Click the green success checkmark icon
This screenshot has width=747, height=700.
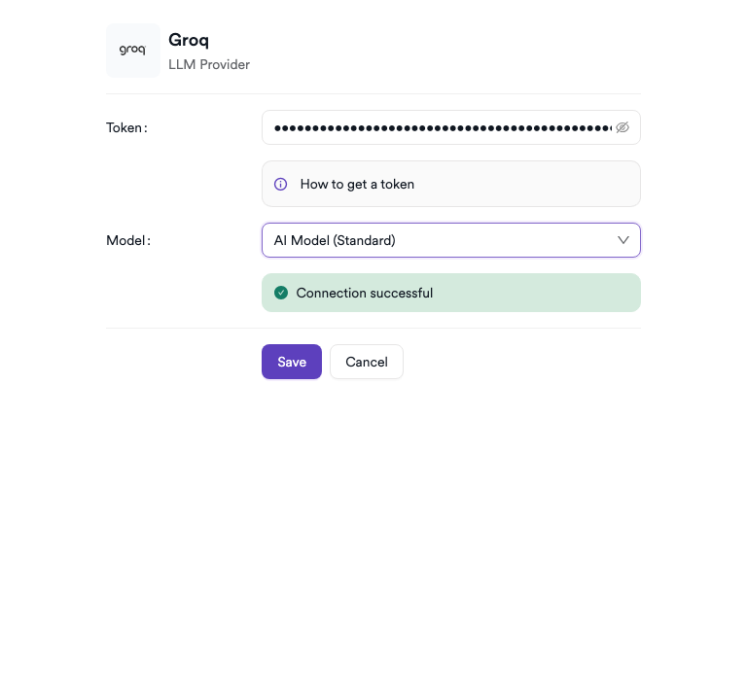[281, 293]
